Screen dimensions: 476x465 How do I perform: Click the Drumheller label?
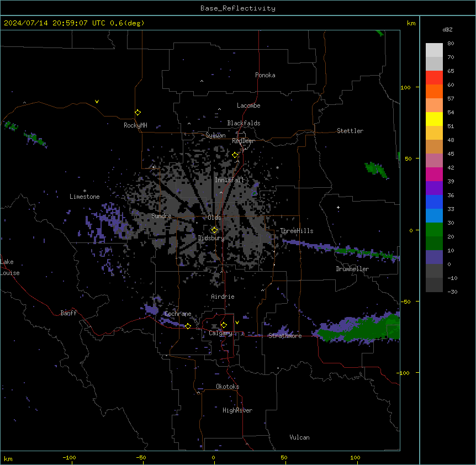[352, 269]
